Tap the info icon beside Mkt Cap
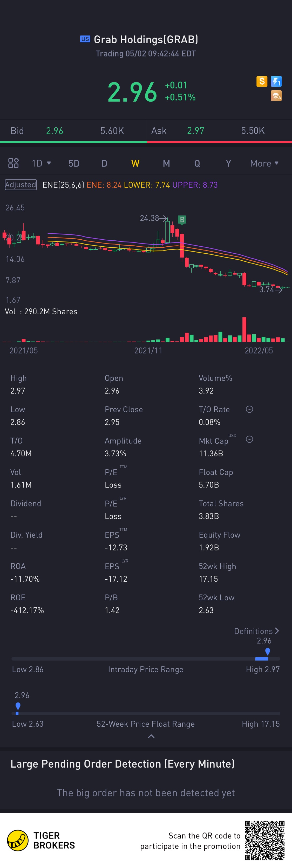 coord(249,439)
